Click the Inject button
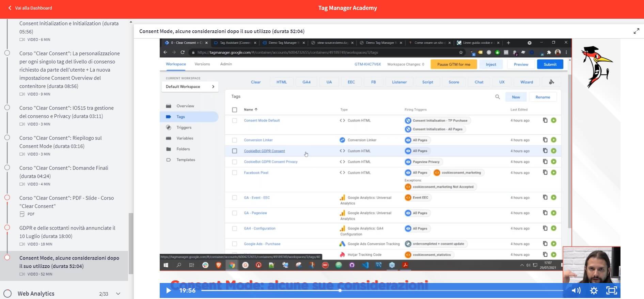 tap(491, 64)
